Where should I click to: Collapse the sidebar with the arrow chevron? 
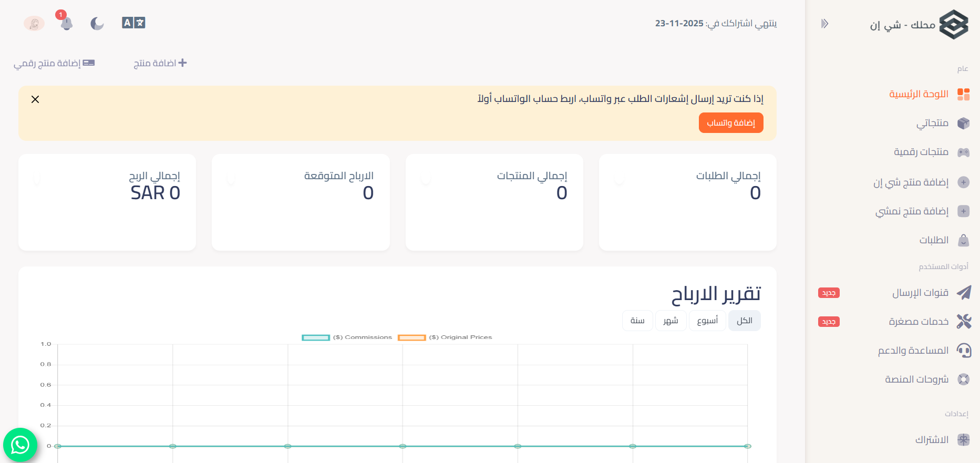824,24
